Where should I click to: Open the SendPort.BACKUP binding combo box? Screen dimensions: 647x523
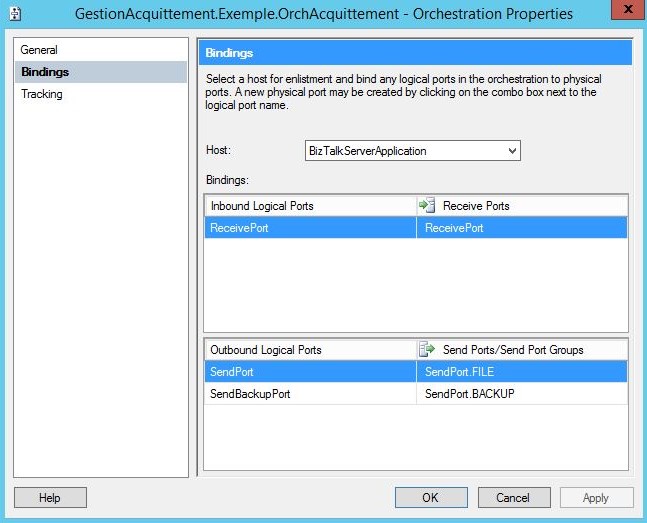click(x=521, y=394)
